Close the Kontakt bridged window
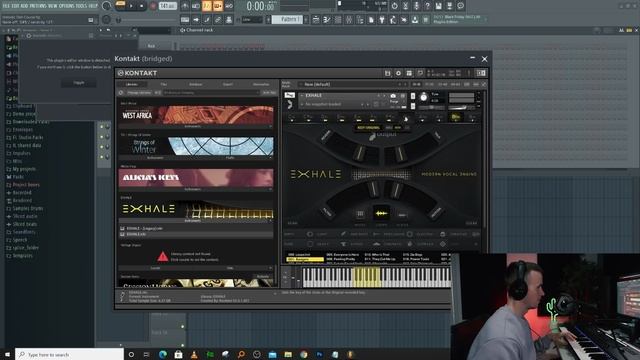640x360 pixels. pos(484,59)
